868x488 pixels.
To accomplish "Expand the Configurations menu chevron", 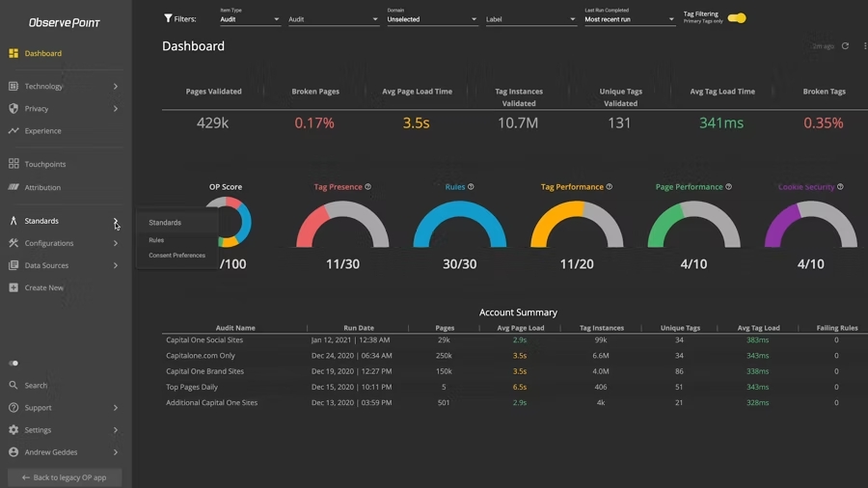I will [x=115, y=243].
